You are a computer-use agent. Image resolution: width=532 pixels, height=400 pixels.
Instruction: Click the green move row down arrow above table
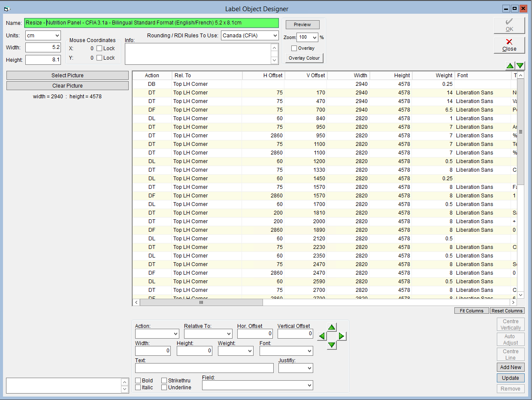[520, 66]
